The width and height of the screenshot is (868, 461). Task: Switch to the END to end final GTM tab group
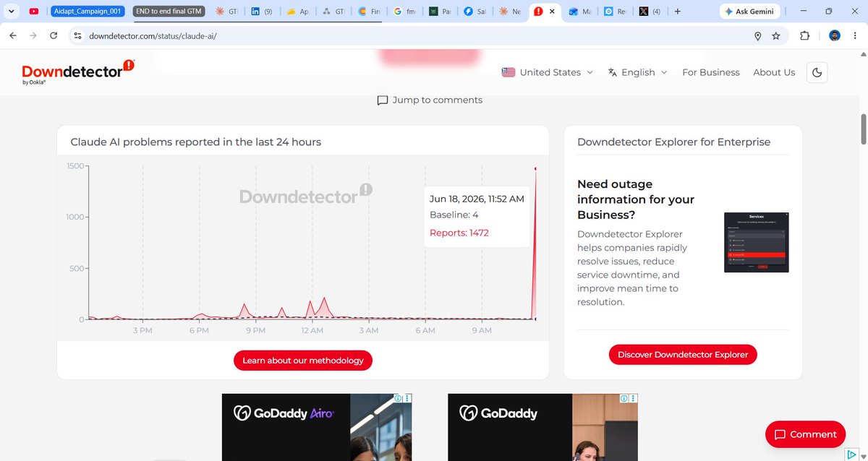pos(170,12)
